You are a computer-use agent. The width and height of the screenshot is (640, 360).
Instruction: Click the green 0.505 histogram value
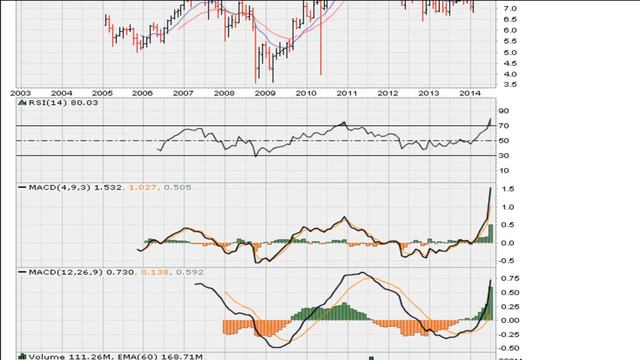[x=178, y=187]
